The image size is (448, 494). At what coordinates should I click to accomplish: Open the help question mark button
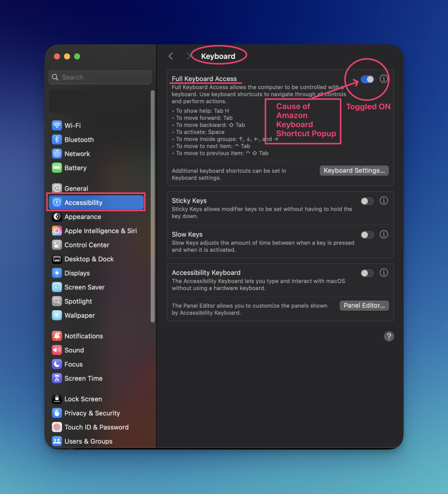[x=389, y=336]
